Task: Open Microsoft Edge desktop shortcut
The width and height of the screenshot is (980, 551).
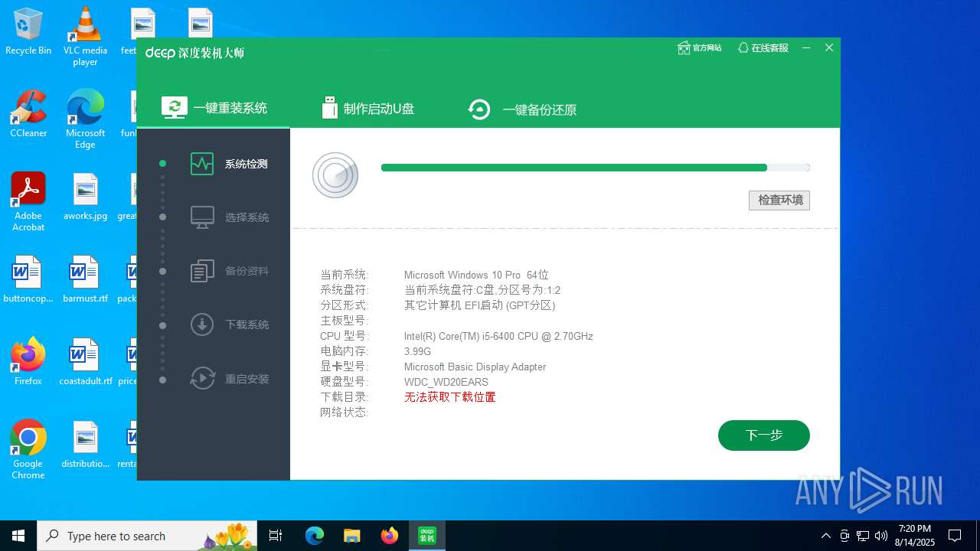Action: pos(85,119)
